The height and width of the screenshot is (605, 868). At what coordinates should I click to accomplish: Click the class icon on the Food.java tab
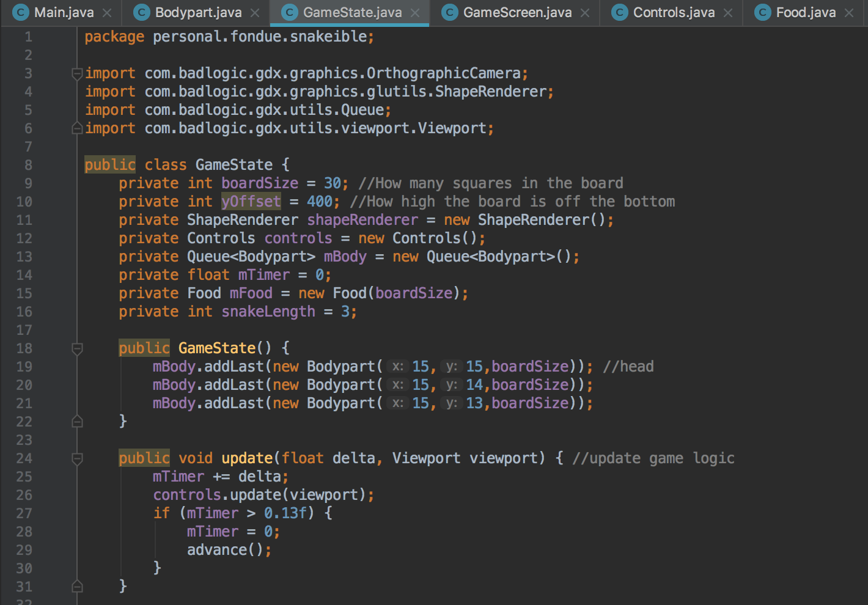pos(763,12)
